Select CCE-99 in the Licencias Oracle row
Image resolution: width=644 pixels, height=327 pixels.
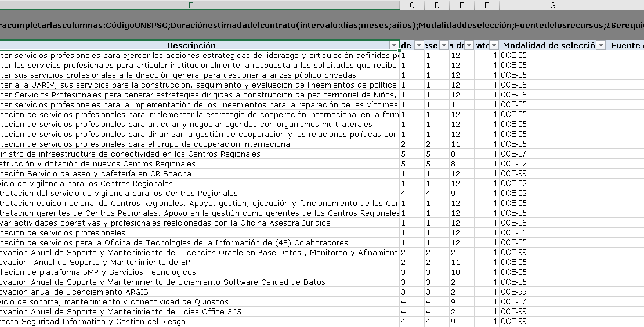click(x=552, y=252)
